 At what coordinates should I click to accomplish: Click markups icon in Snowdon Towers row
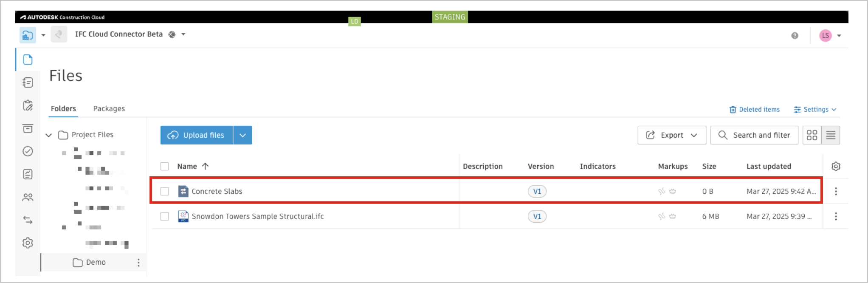point(662,216)
